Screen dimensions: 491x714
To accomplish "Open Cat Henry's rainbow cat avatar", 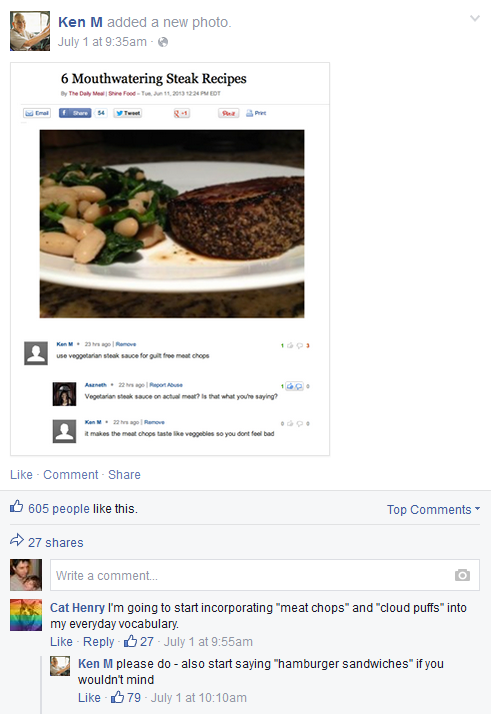I will (26, 615).
